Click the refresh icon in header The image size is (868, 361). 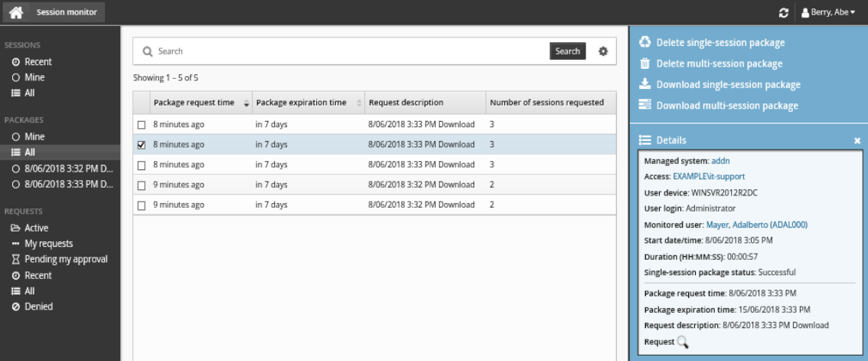click(x=783, y=12)
